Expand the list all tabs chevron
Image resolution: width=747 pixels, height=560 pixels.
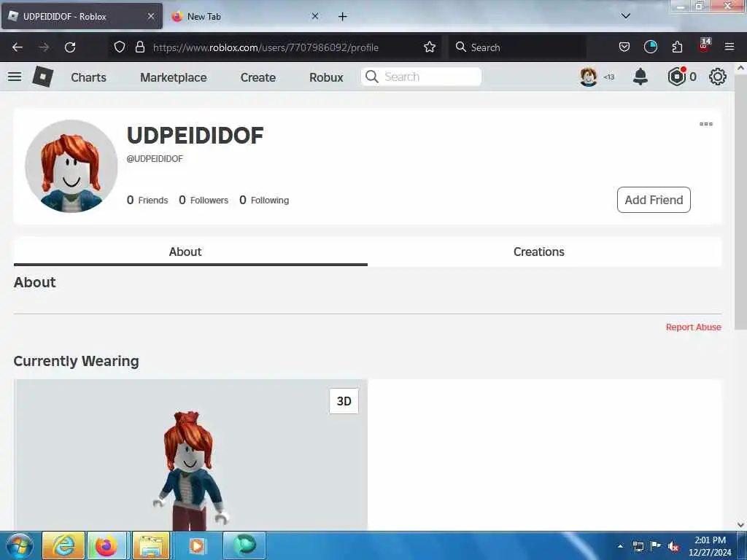point(625,16)
